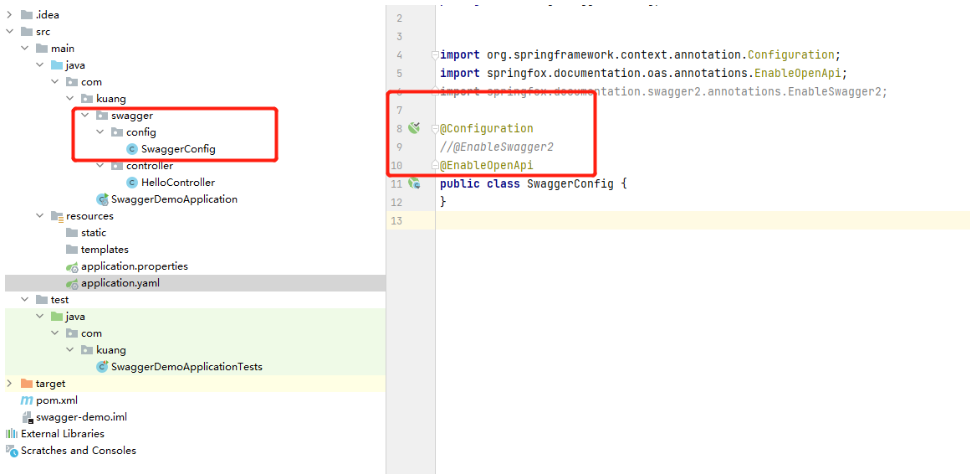Screen dimensions: 970x474
Task: Click line number 12 in the gutter
Action: [x=397, y=202]
